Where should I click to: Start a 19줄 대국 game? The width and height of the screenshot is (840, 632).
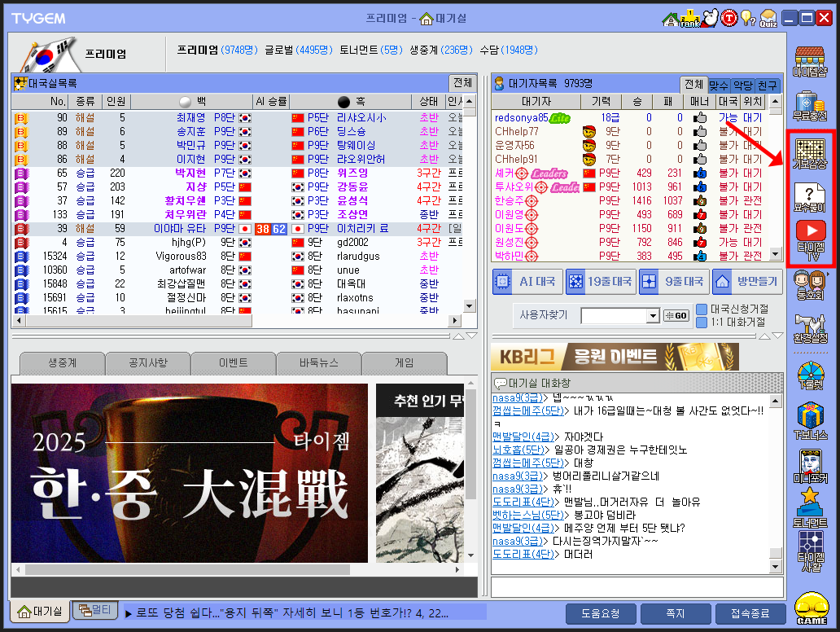click(x=601, y=282)
